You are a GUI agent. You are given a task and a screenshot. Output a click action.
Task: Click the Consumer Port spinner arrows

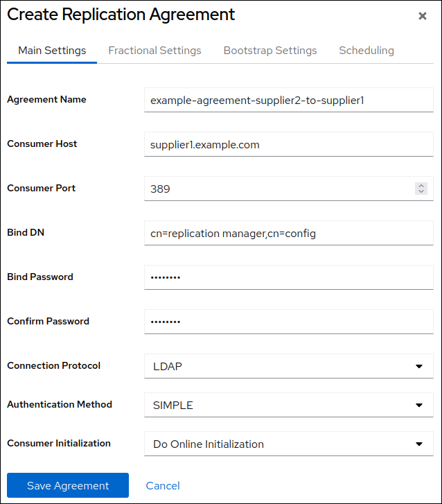[x=421, y=189]
